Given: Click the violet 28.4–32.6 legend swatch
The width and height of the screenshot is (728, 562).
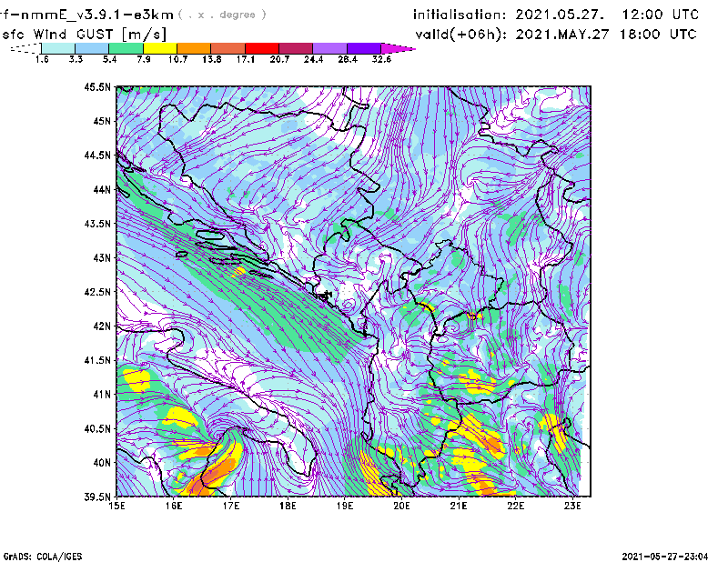Looking at the screenshot, I should [363, 48].
